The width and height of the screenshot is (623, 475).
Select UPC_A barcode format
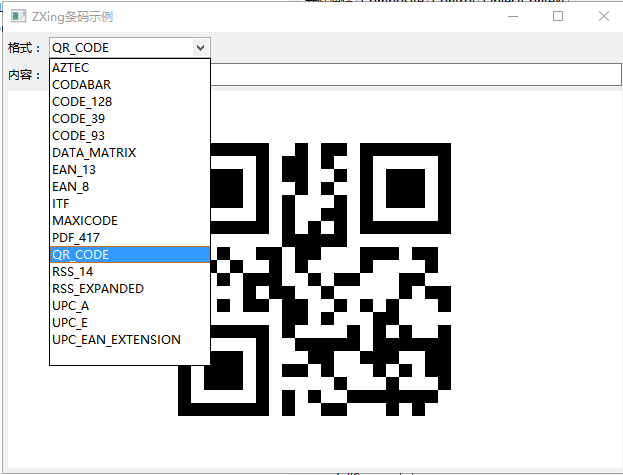point(130,306)
